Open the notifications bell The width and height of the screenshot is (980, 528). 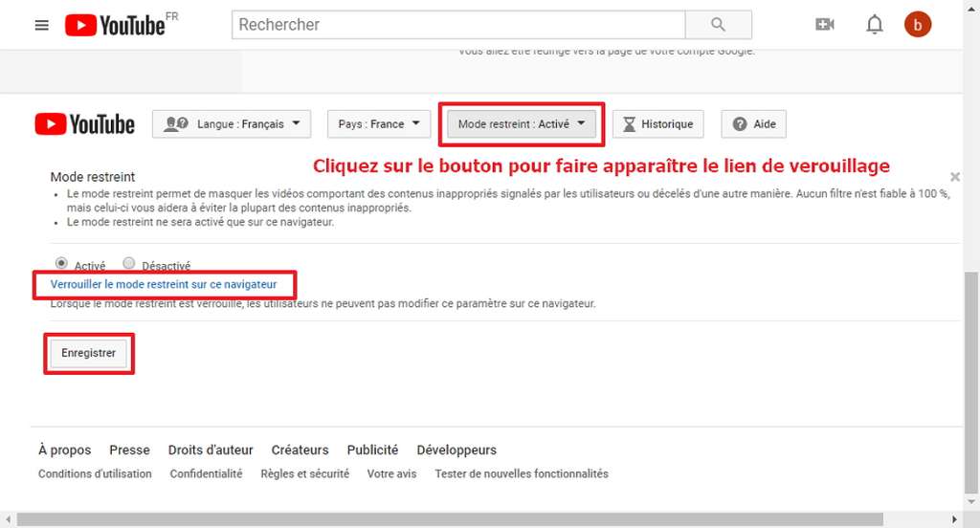pyautogui.click(x=874, y=25)
